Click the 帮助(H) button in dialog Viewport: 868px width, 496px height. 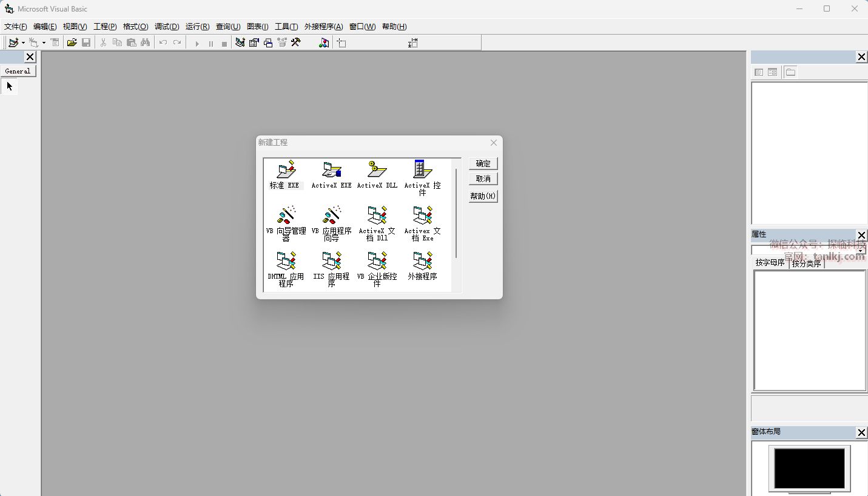483,196
